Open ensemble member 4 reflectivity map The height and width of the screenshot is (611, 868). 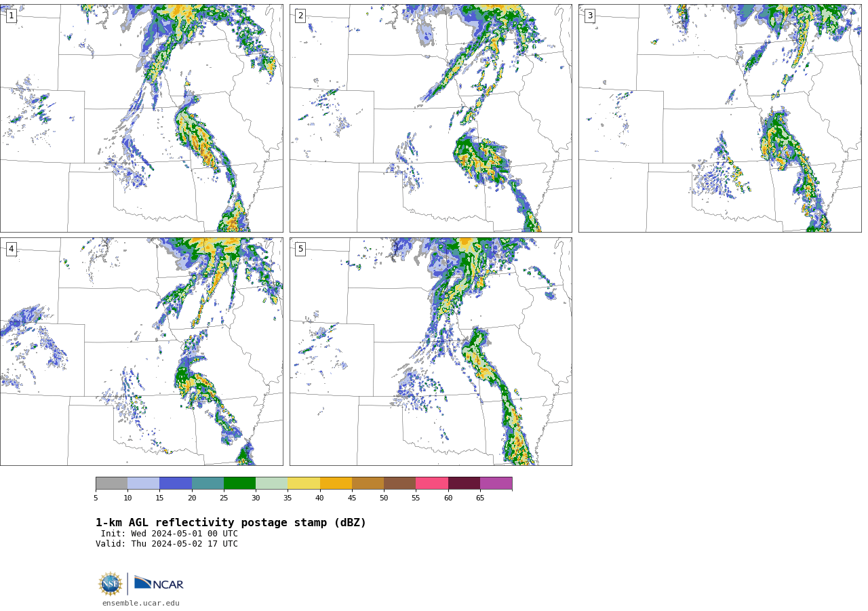pos(142,351)
